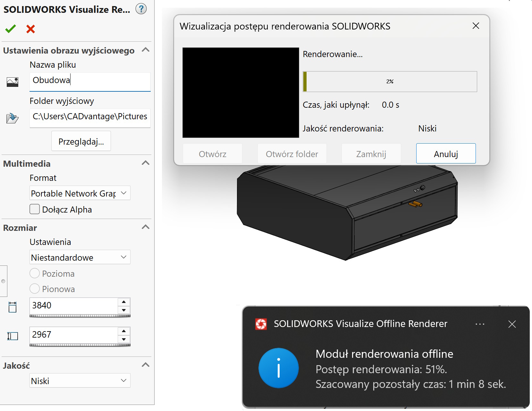Select the Pozioma radio button

[35, 273]
